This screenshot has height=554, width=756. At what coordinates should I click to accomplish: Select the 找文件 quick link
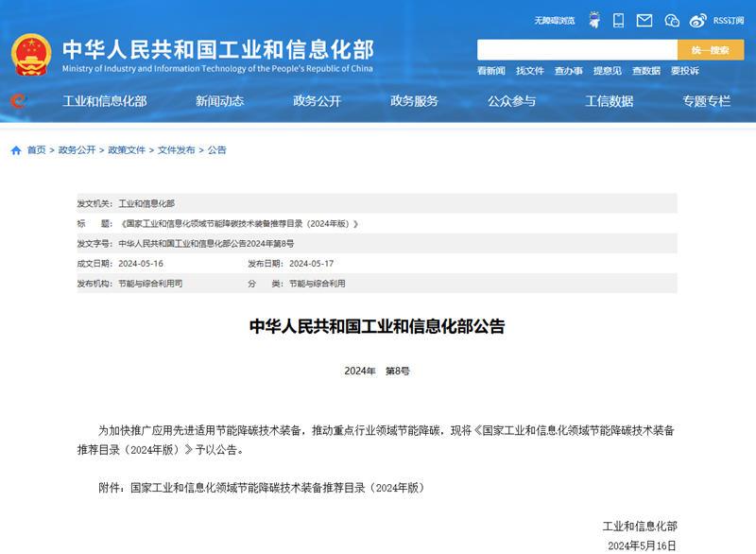[530, 71]
